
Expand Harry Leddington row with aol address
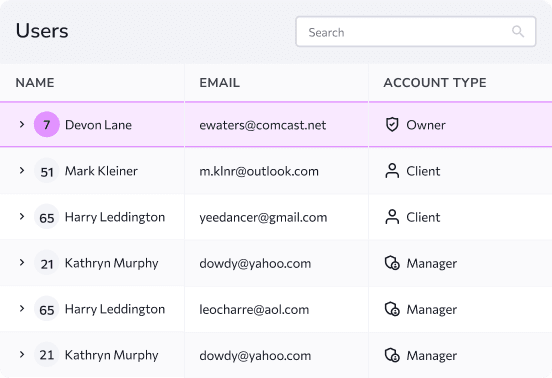pos(22,309)
